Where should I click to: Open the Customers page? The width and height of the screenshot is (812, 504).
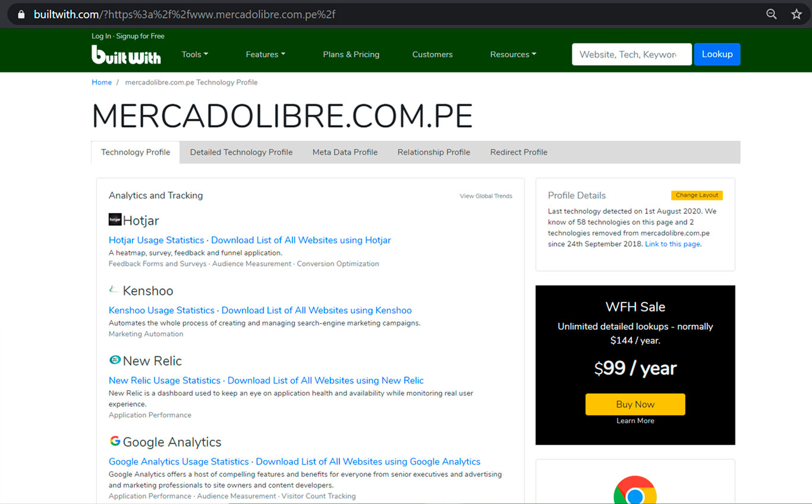coord(432,54)
